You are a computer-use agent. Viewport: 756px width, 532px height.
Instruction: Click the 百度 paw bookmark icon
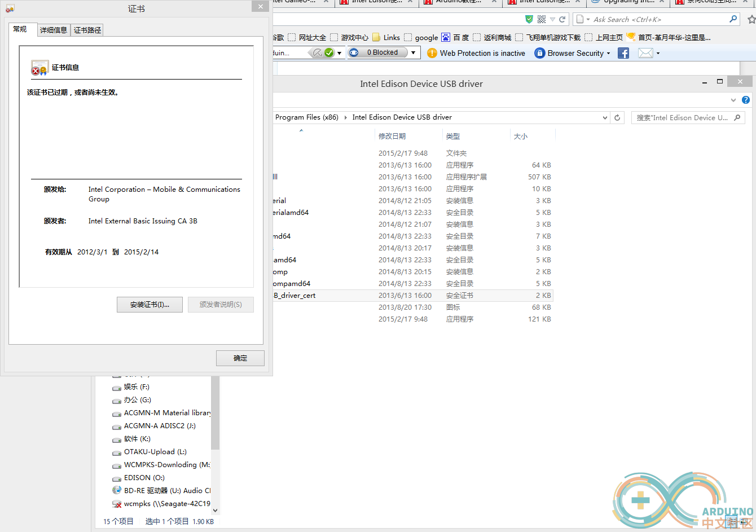pyautogui.click(x=446, y=37)
